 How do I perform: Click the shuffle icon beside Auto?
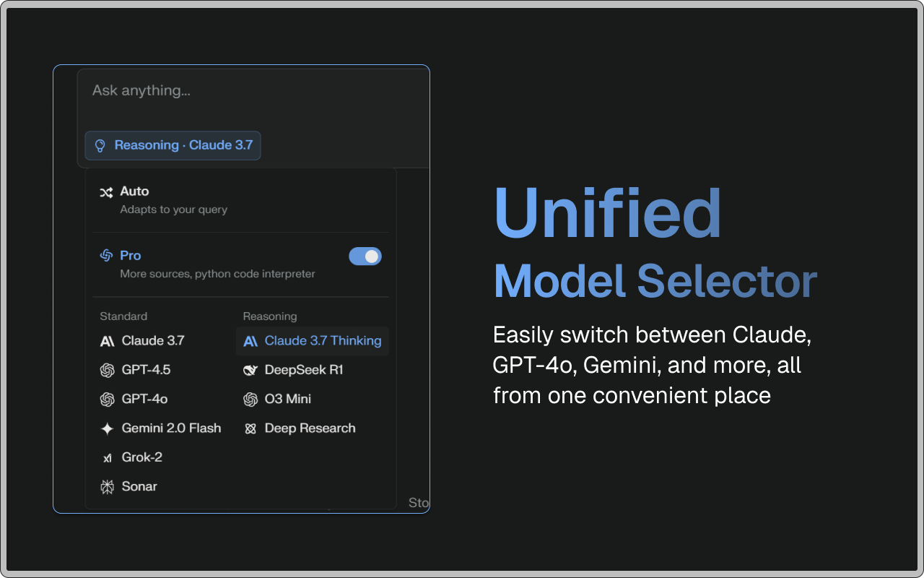tap(107, 191)
